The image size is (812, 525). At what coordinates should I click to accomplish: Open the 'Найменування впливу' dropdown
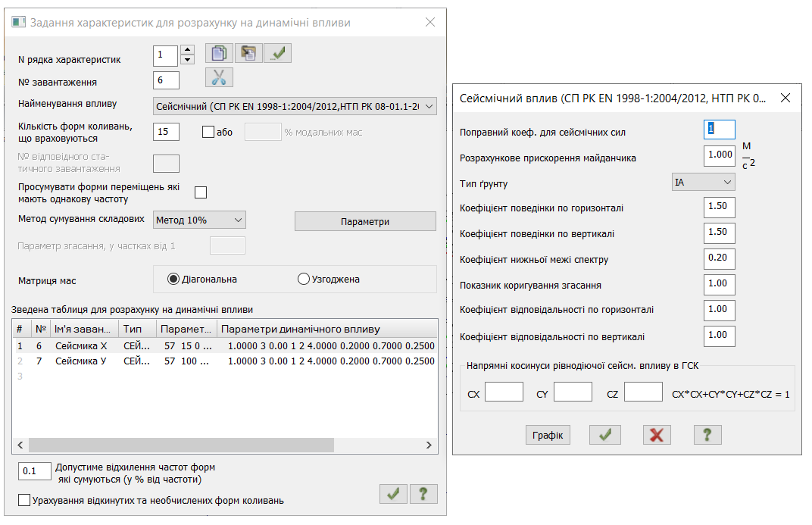tap(295, 106)
